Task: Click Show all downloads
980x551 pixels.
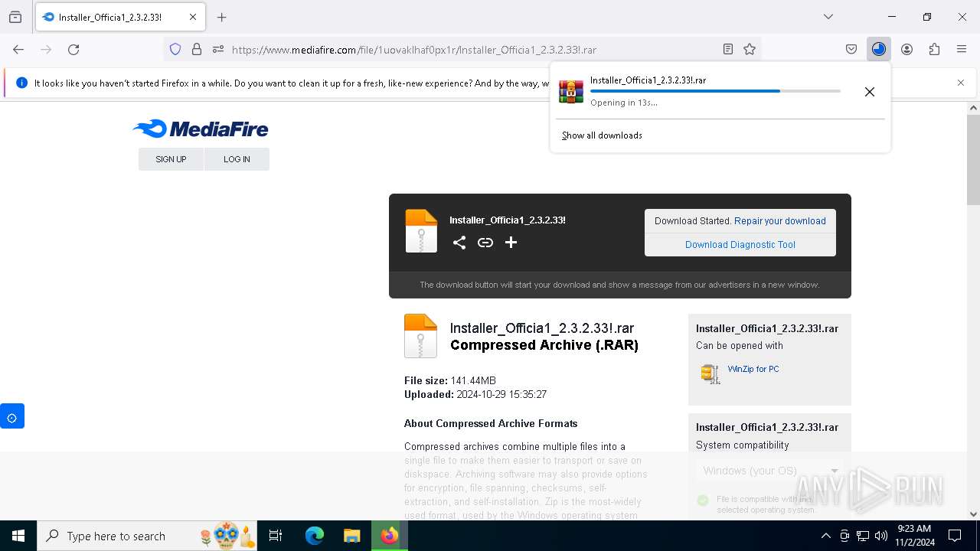Action: click(602, 135)
